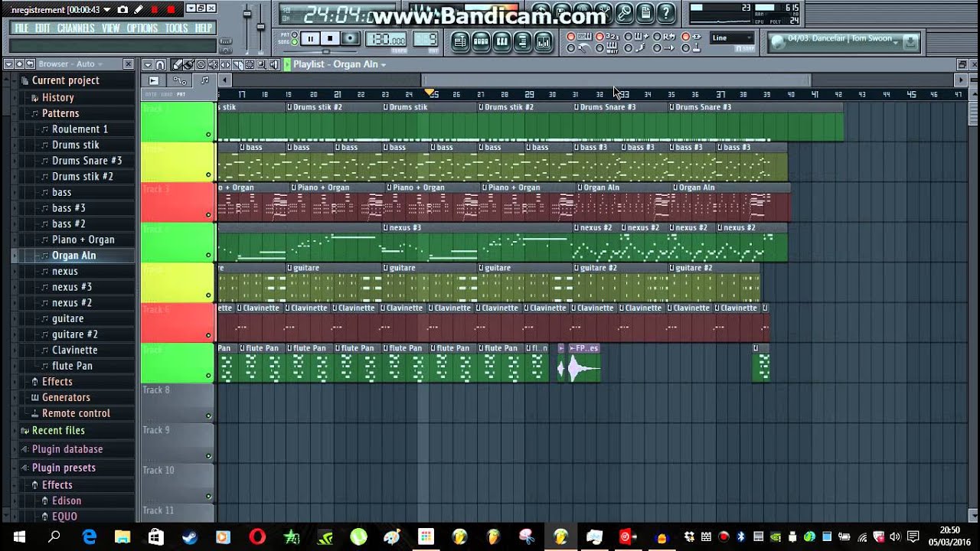Screen dimensions: 980x551
Task: Mute Track 8 using its green dot
Action: point(208,416)
